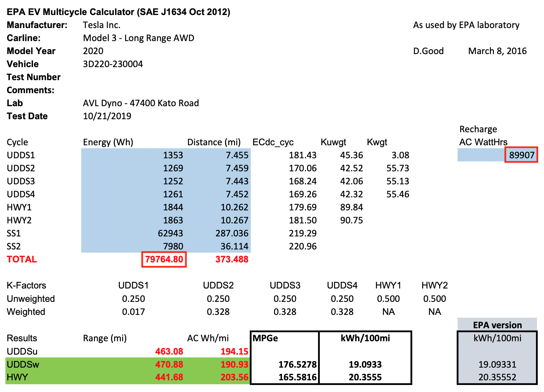544x392 pixels.
Task: Select the Test Date cell 10/21/2019
Action: click(107, 116)
